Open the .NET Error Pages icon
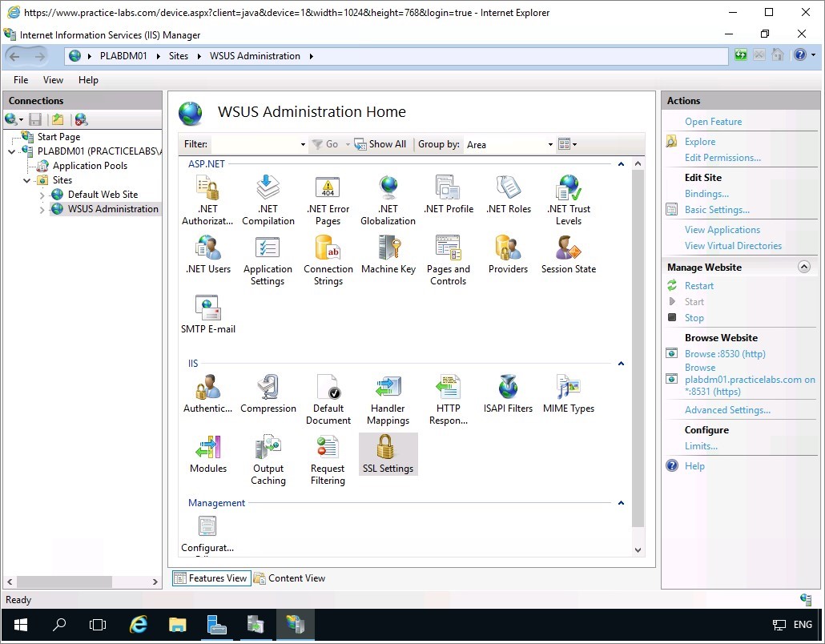825x644 pixels. 328,200
